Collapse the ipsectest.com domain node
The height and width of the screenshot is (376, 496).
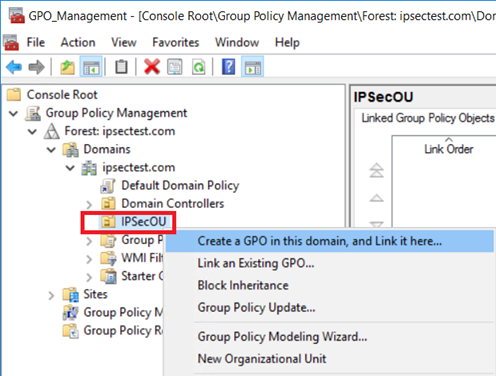pos(70,168)
